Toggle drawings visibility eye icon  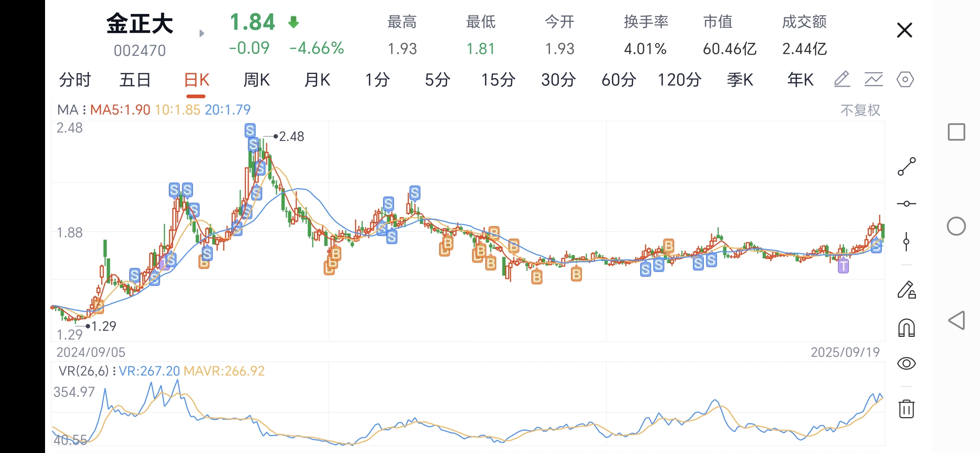pos(907,363)
